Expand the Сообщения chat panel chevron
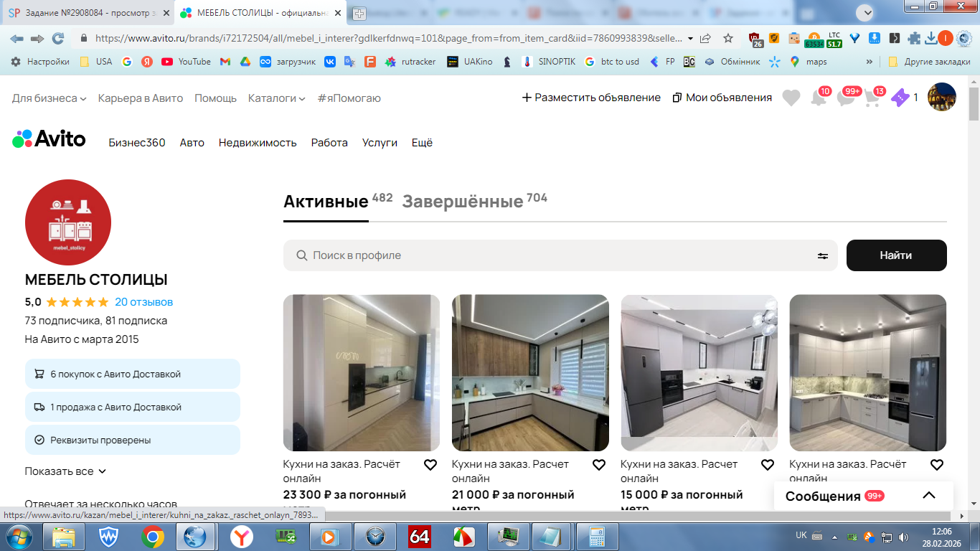Screen dimensions: 980x551 pos(929,496)
